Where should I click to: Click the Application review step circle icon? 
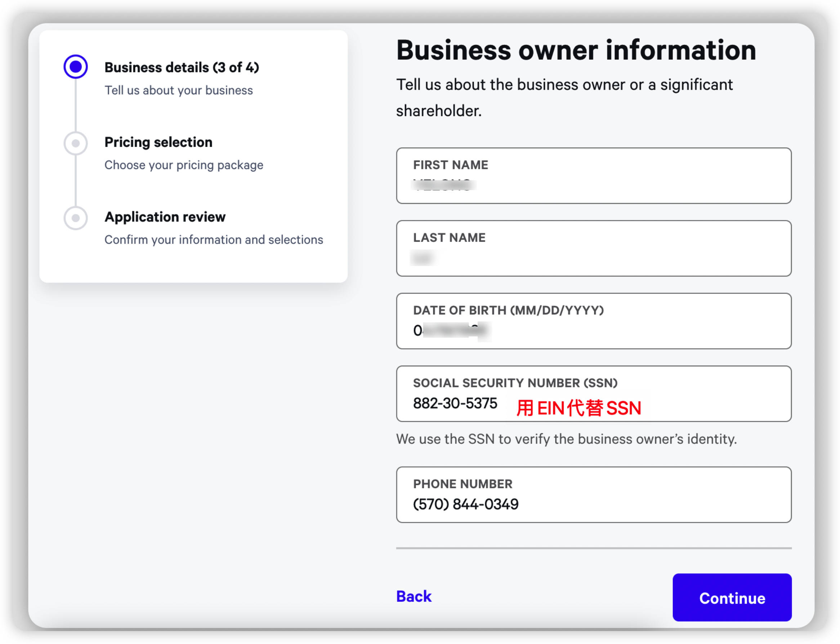(76, 218)
